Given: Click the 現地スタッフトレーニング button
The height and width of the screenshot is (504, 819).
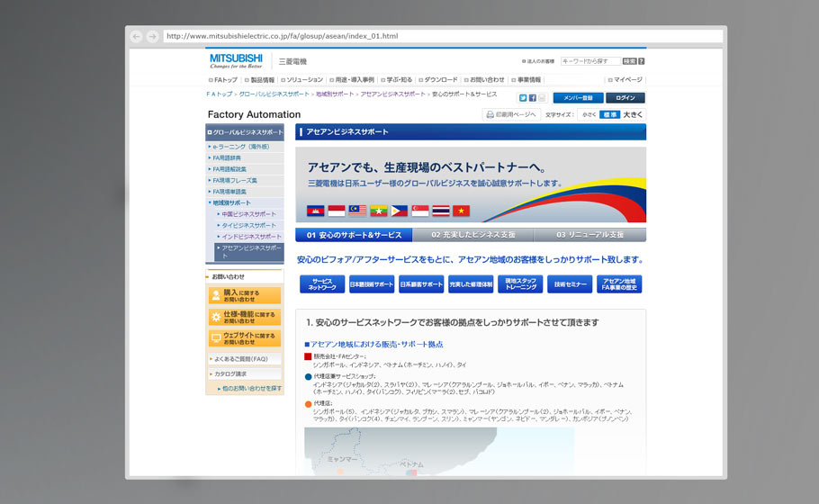Looking at the screenshot, I should [520, 284].
